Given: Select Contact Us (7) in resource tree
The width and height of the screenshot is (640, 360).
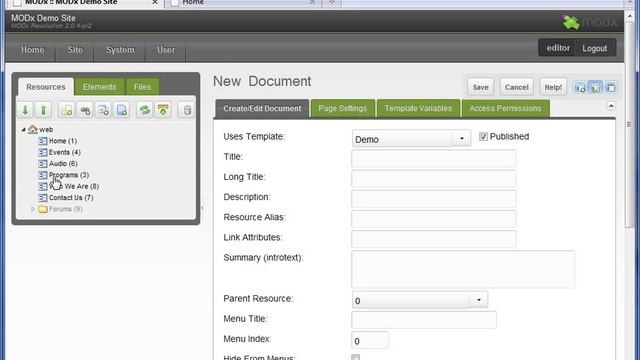Looking at the screenshot, I should coord(71,198).
